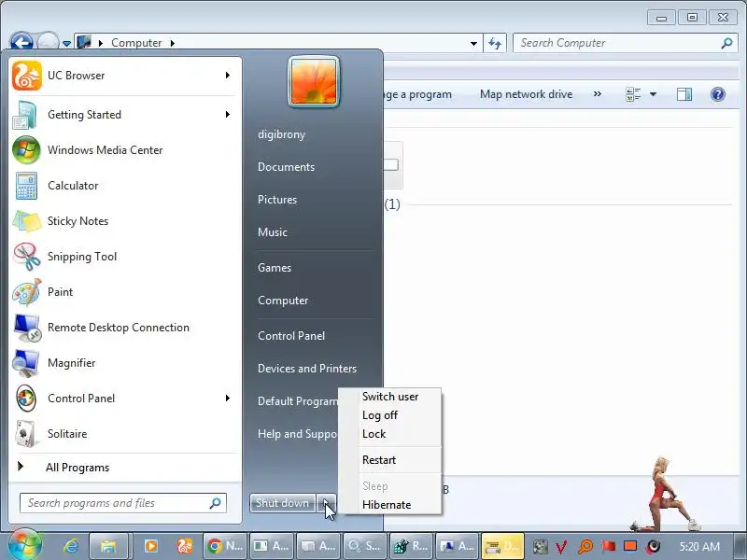
Task: Switch to Chrome taskbar window
Action: coord(225,546)
